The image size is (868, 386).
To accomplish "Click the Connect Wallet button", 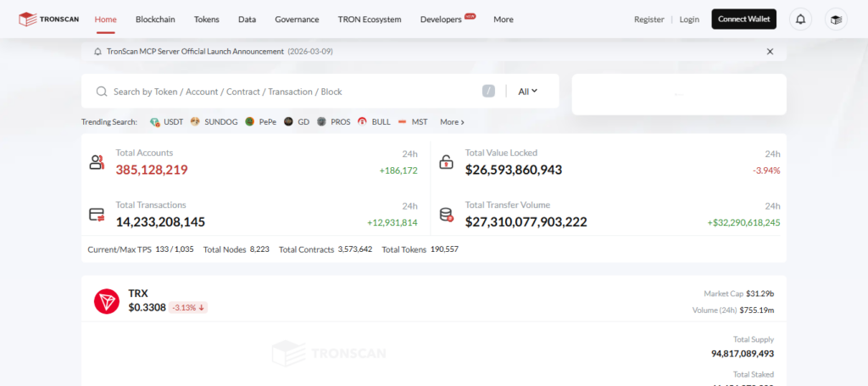I will [744, 20].
